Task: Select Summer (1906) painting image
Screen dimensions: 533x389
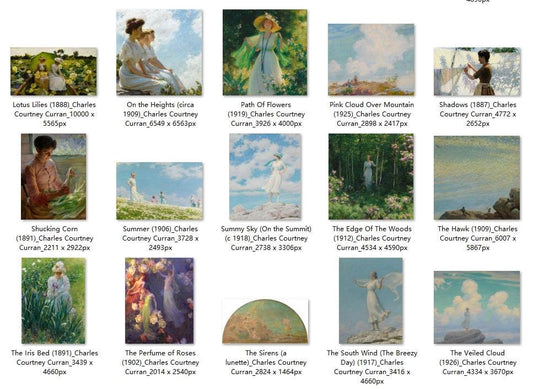Action: [159, 191]
